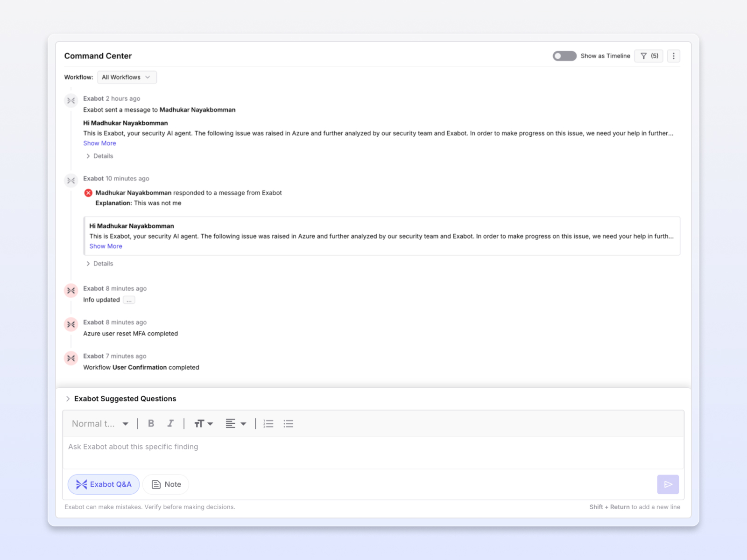
Task: Insert a bulleted list
Action: point(289,424)
